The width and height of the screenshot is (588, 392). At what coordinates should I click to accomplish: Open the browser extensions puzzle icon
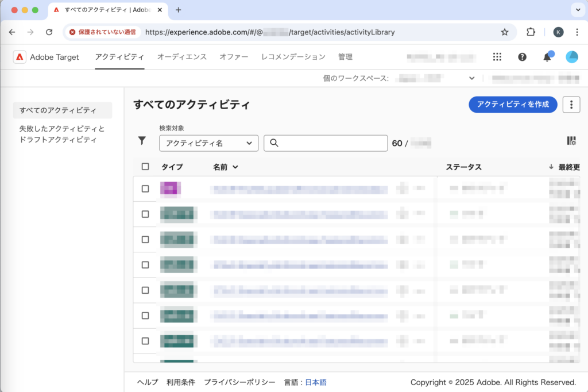tap(530, 32)
